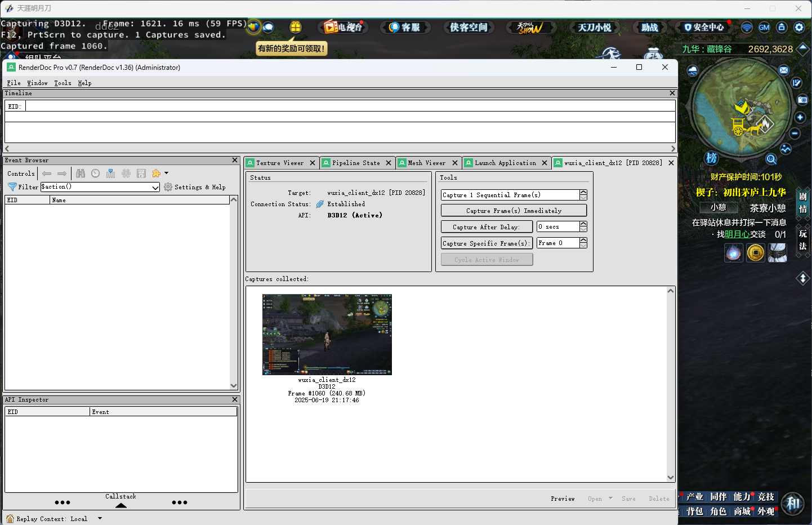
Task: Click the Preview button
Action: 563,499
